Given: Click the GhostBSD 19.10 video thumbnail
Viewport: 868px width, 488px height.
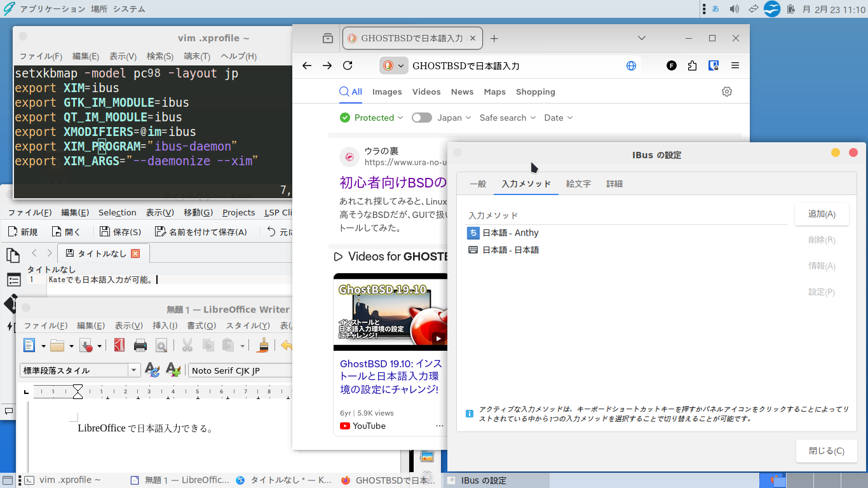Looking at the screenshot, I should (390, 312).
